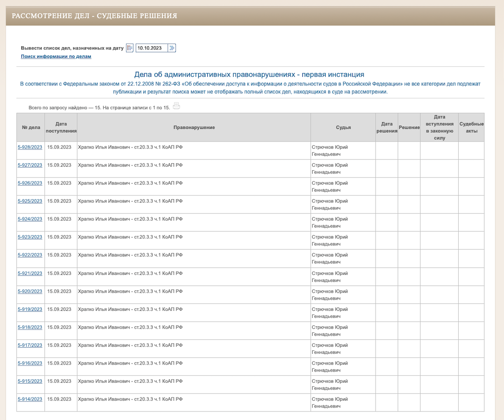Screen dimensions: 504x420
Task: Open case 5-924/2023
Action: click(30, 219)
